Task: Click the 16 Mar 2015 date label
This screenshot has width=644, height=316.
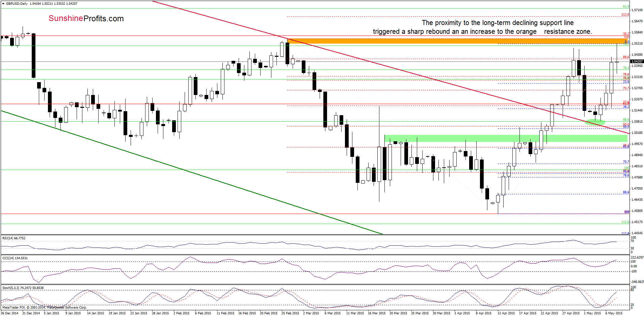Action: pyautogui.click(x=377, y=313)
